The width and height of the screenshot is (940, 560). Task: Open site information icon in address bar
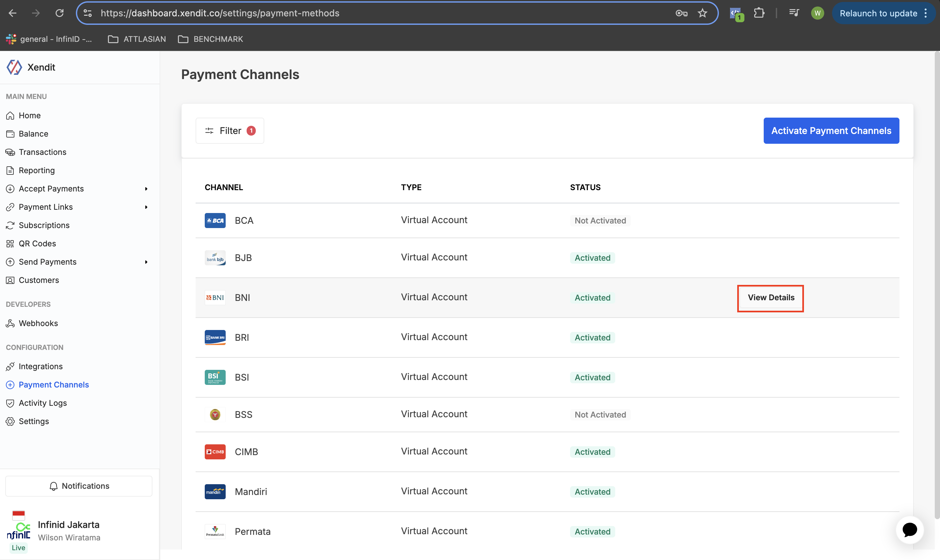tap(88, 13)
